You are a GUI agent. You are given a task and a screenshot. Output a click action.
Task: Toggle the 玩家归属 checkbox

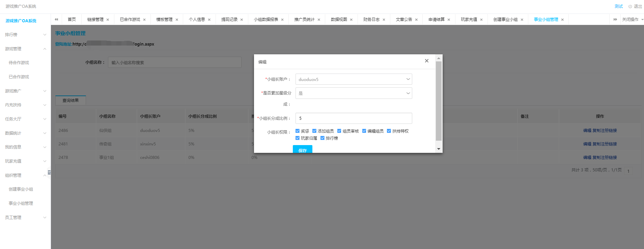click(x=298, y=138)
